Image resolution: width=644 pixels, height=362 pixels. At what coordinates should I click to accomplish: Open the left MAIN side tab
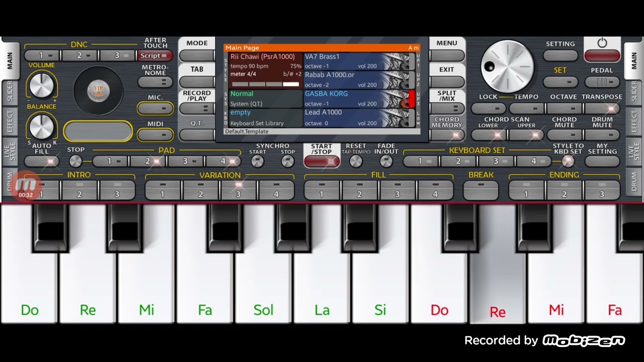tap(10, 60)
